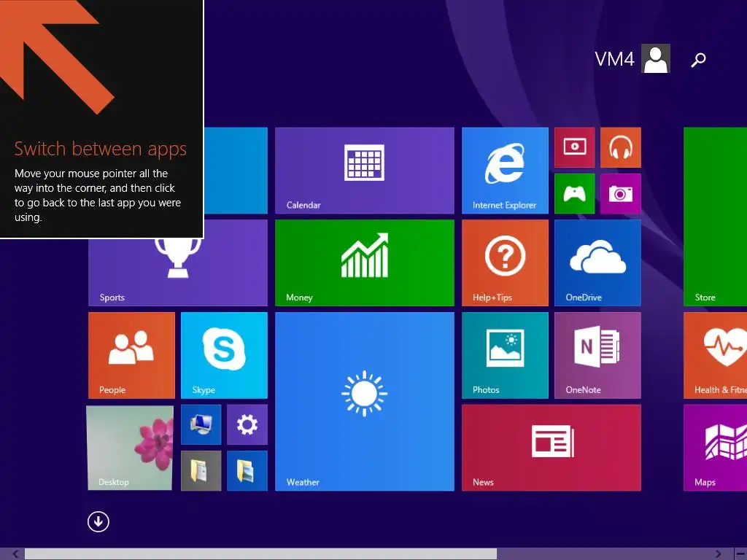This screenshot has width=747, height=560.
Task: Open the PC settings gear tile
Action: (247, 424)
